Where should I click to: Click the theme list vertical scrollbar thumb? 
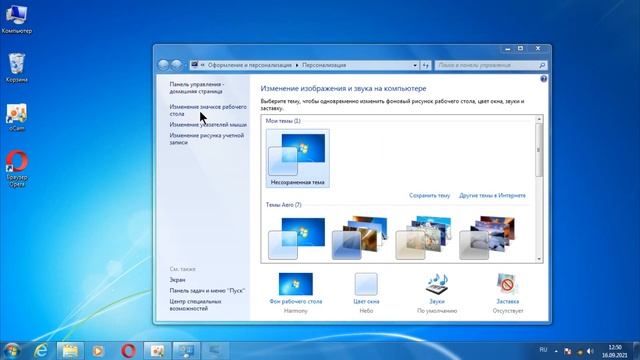539,150
